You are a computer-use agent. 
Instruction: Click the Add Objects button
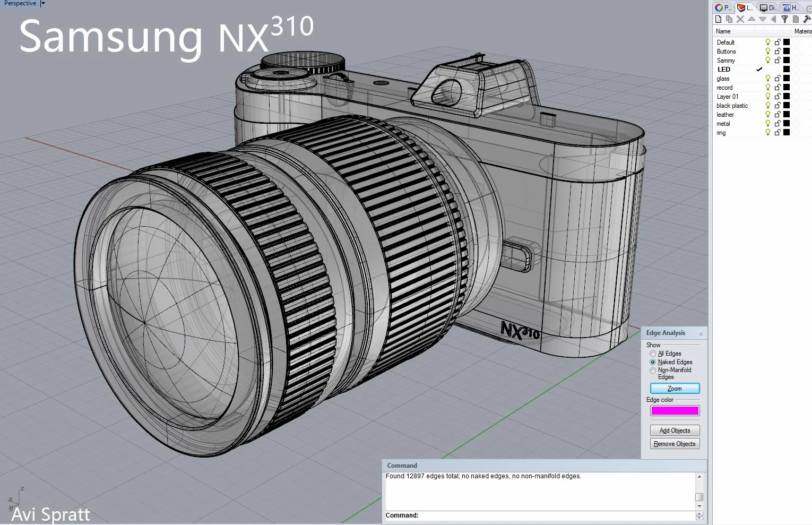pyautogui.click(x=675, y=431)
